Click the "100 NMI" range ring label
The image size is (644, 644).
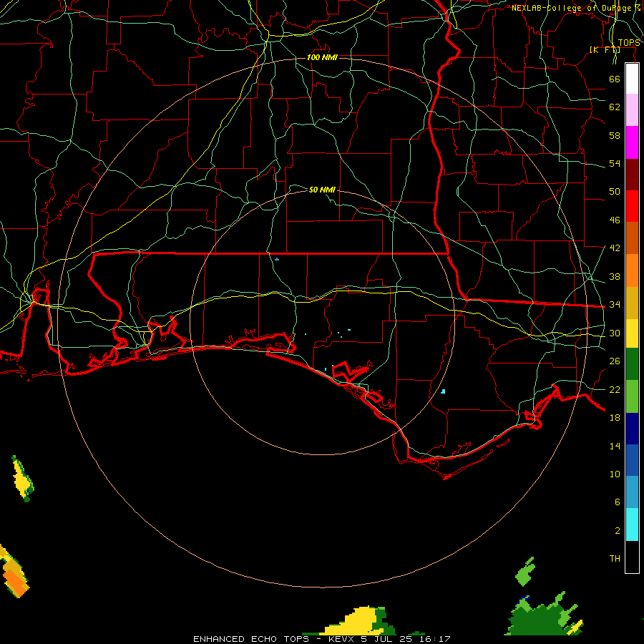click(322, 57)
